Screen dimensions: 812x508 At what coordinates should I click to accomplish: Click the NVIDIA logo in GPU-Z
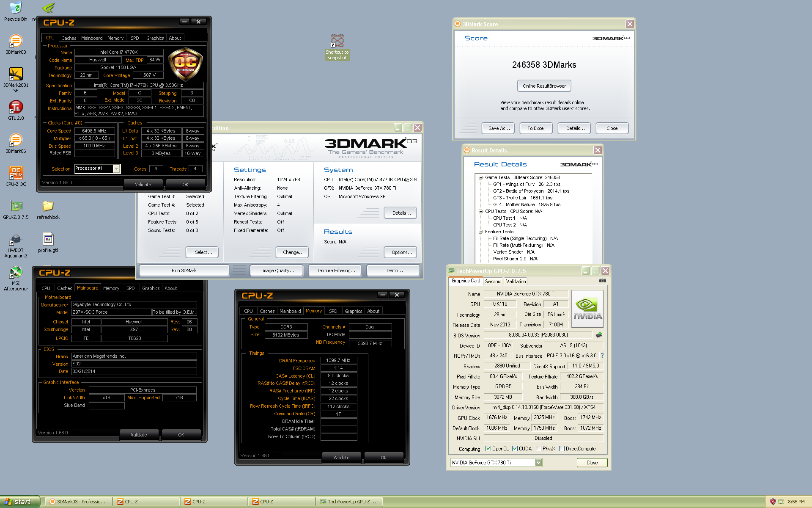tap(587, 309)
